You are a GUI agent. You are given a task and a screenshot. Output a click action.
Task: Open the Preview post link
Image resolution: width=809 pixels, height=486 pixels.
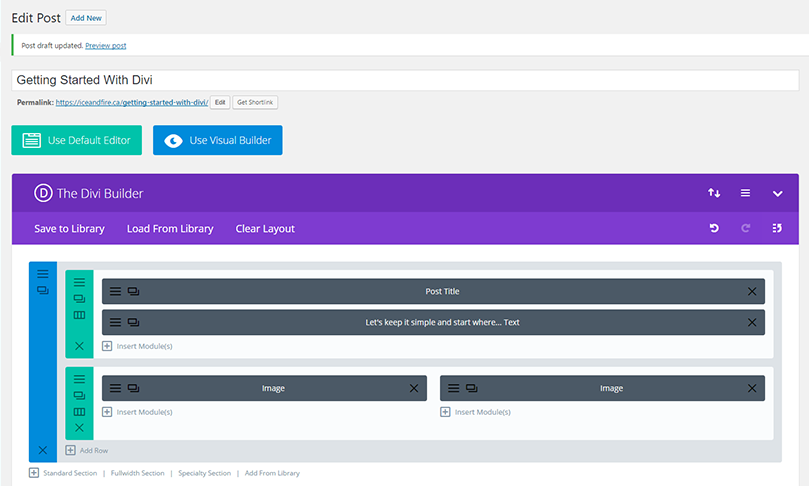(x=106, y=45)
